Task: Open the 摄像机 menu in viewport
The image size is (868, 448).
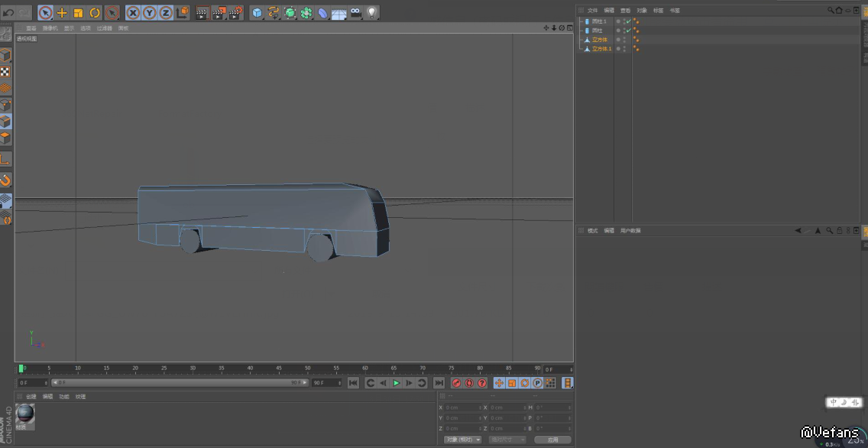Action: (50, 28)
